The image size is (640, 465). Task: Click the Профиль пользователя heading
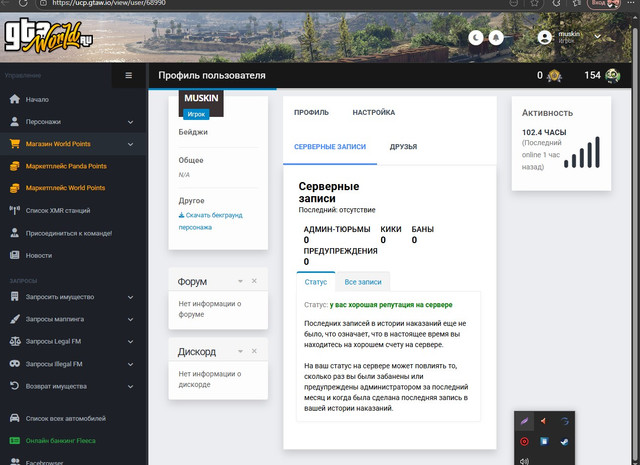(212, 76)
